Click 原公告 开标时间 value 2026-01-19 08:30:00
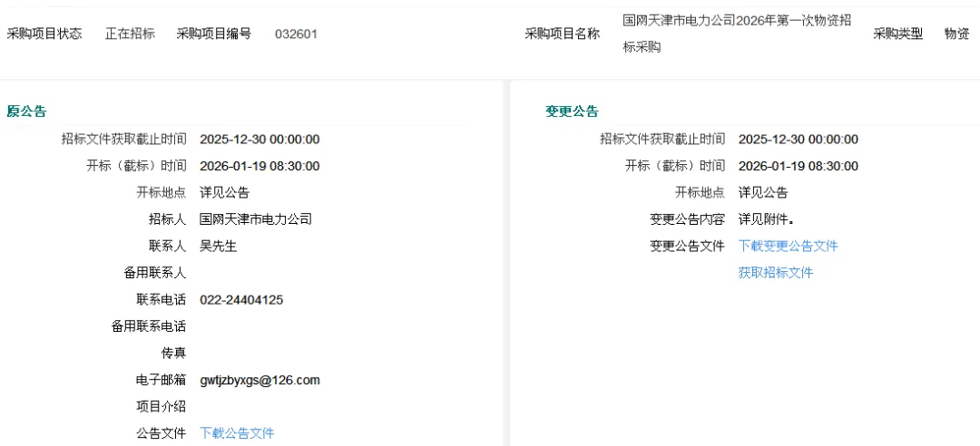The height and width of the screenshot is (446, 980). click(260, 166)
